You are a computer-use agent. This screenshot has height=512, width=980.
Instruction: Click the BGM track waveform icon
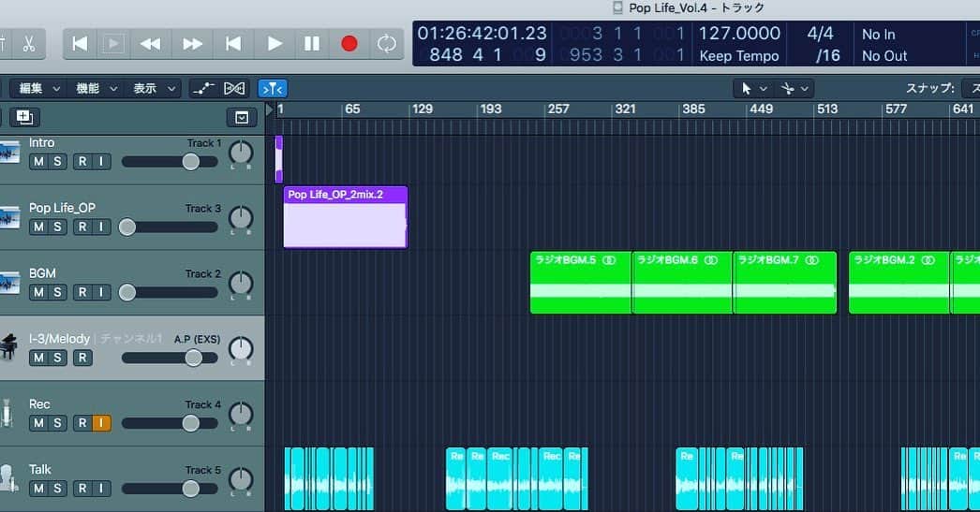point(9,283)
